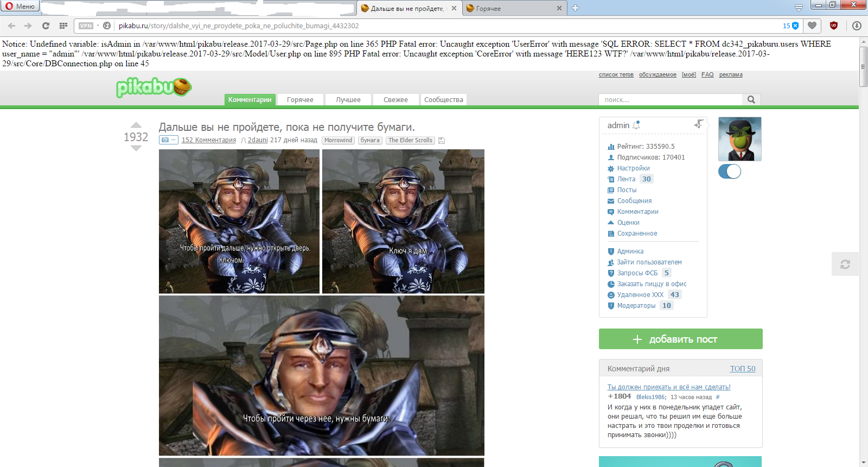868x467 pixels.
Task: Click the ad blocker shield icon in address bar
Action: (795, 26)
